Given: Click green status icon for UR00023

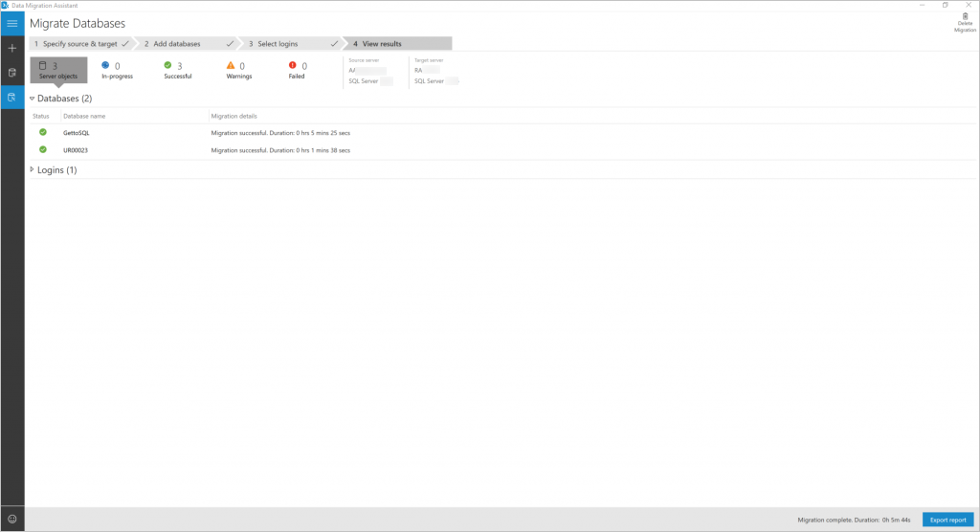Looking at the screenshot, I should pyautogui.click(x=43, y=150).
